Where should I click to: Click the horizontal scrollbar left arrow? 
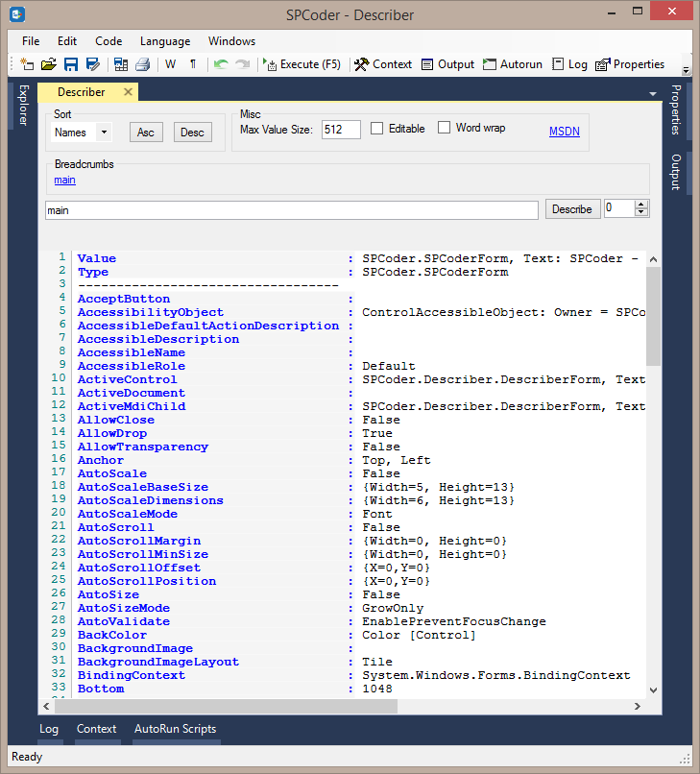(x=46, y=707)
